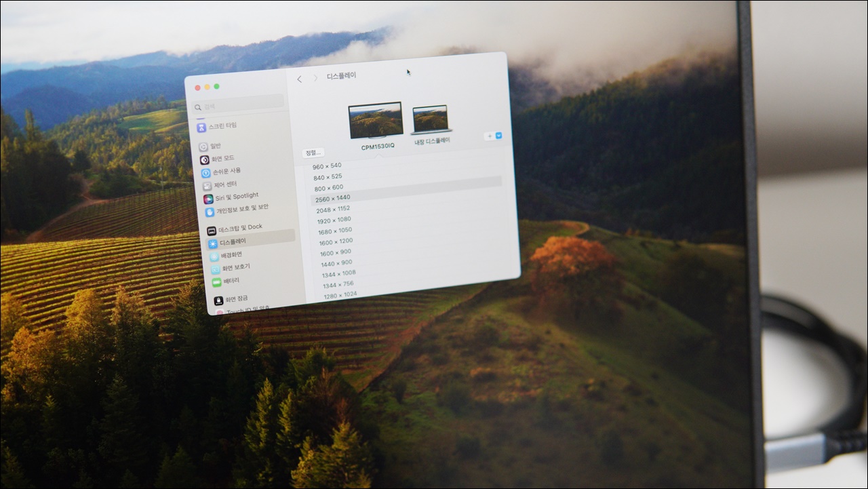Viewport: 868px width, 489px height.
Task: Go back with the left chevron
Action: (x=300, y=79)
